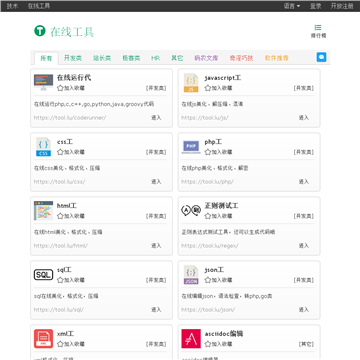Click 进入 on the php card
The height and width of the screenshot is (360, 360).
point(304,181)
